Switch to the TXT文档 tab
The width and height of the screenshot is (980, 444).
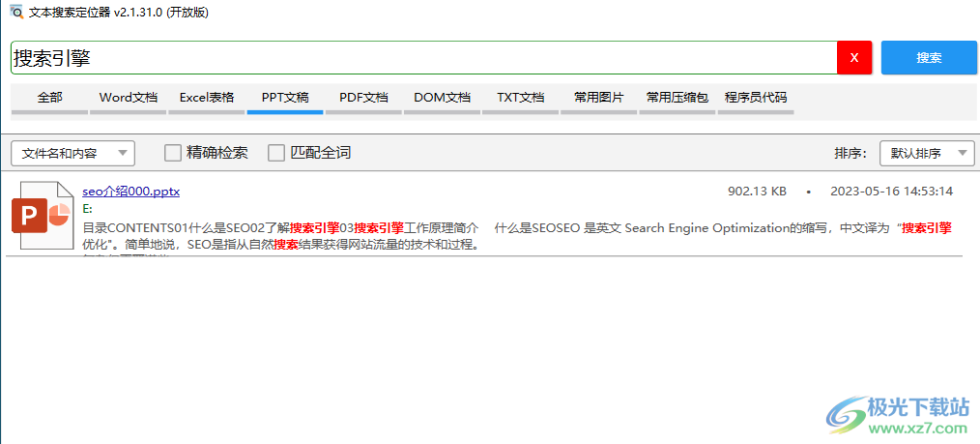[521, 101]
